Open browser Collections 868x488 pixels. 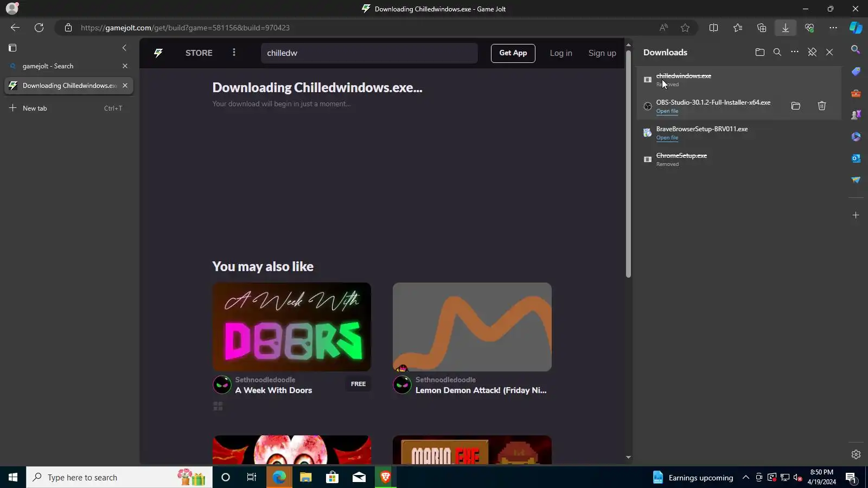click(x=762, y=28)
